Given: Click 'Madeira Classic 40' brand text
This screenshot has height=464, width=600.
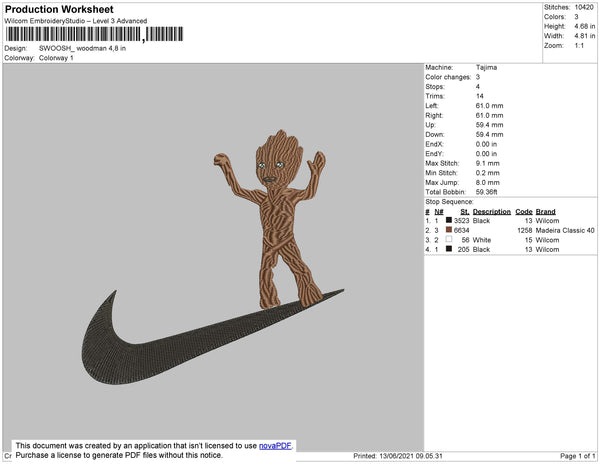Looking at the screenshot, I should pyautogui.click(x=565, y=230).
